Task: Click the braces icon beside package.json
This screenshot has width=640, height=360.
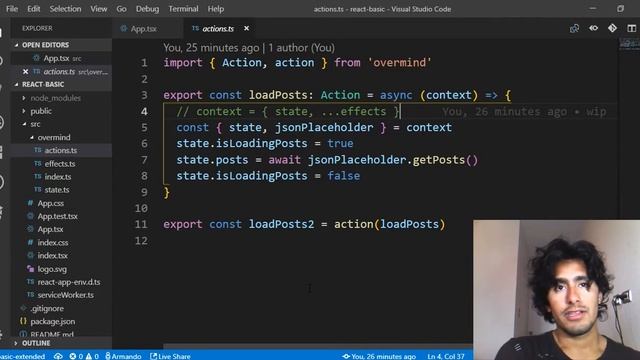Action: pos(23,321)
